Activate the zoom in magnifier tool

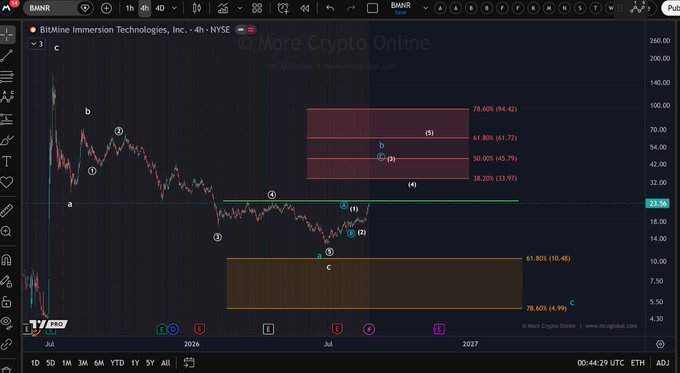coord(7,231)
